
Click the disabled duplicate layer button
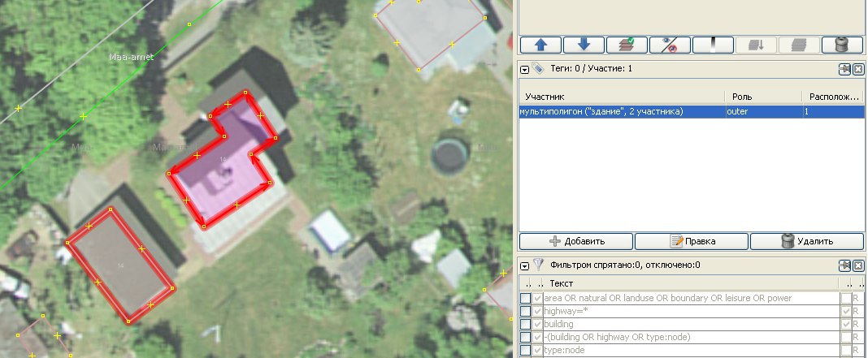tap(800, 45)
